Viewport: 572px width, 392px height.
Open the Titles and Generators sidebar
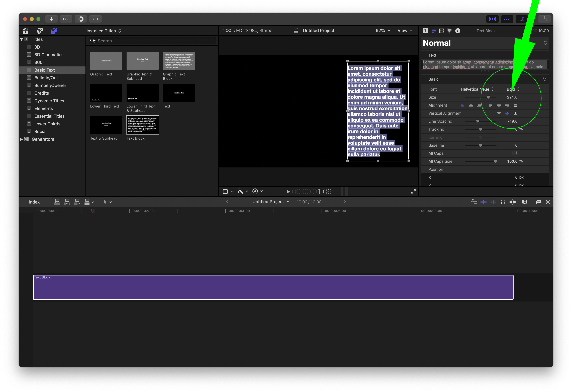(x=54, y=31)
